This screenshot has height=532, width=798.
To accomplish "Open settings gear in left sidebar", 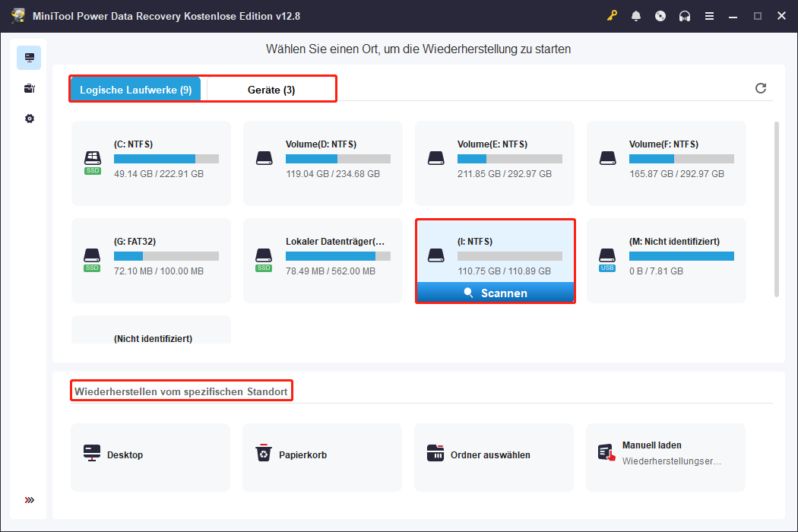I will [x=29, y=119].
